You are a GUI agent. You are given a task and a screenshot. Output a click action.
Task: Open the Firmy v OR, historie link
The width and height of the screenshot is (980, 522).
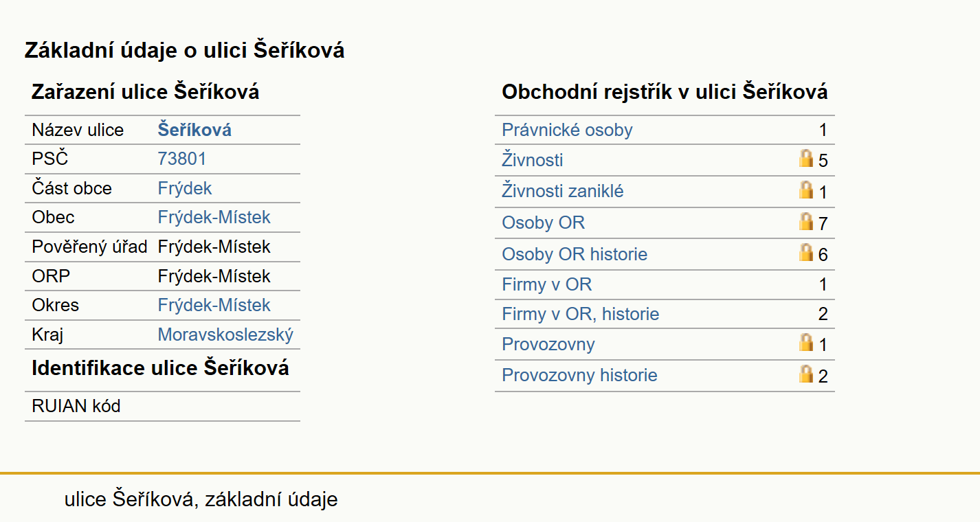[x=581, y=314]
